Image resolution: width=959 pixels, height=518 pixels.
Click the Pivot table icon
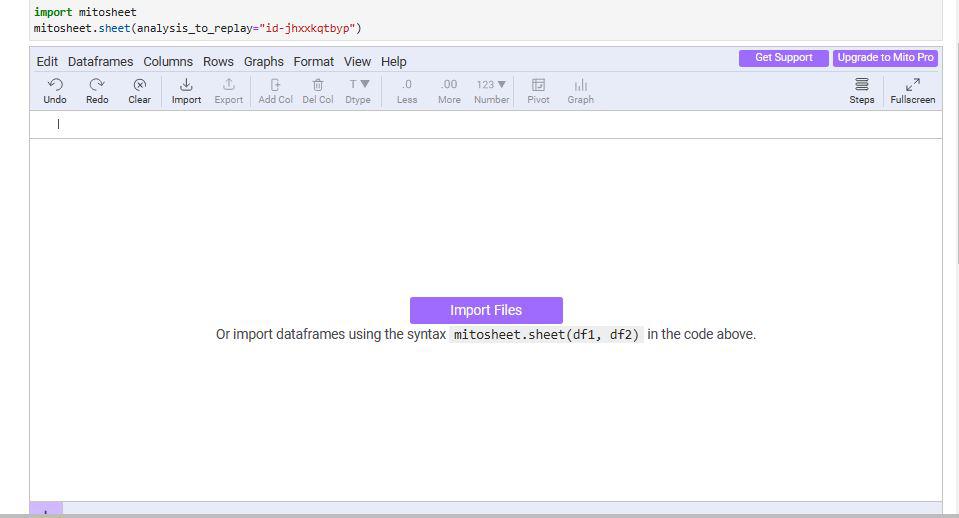(x=538, y=91)
